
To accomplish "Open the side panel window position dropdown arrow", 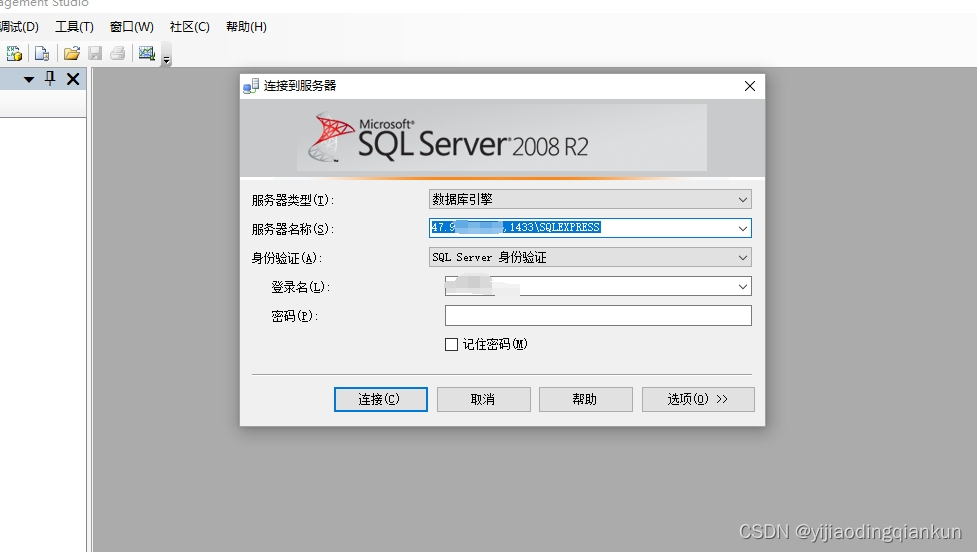I will (x=29, y=79).
